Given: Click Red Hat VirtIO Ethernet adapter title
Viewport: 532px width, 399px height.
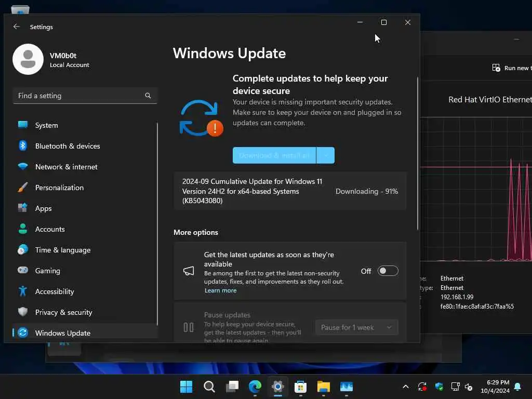Looking at the screenshot, I should coord(490,99).
